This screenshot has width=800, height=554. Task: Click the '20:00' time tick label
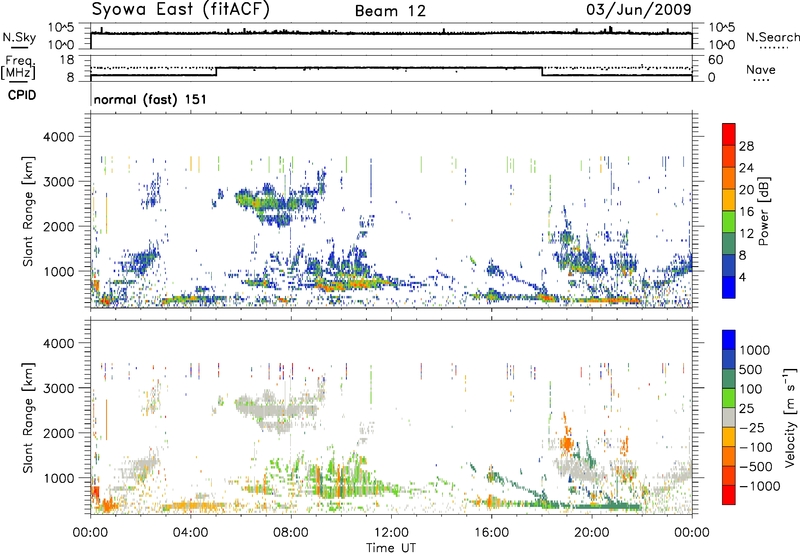pyautogui.click(x=592, y=533)
